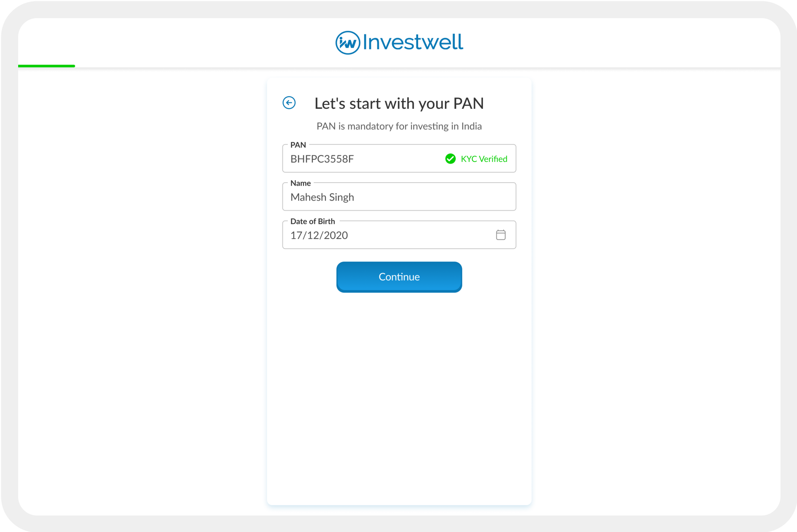797x532 pixels.
Task: Click the Investwell wordmark text
Action: coord(413,42)
